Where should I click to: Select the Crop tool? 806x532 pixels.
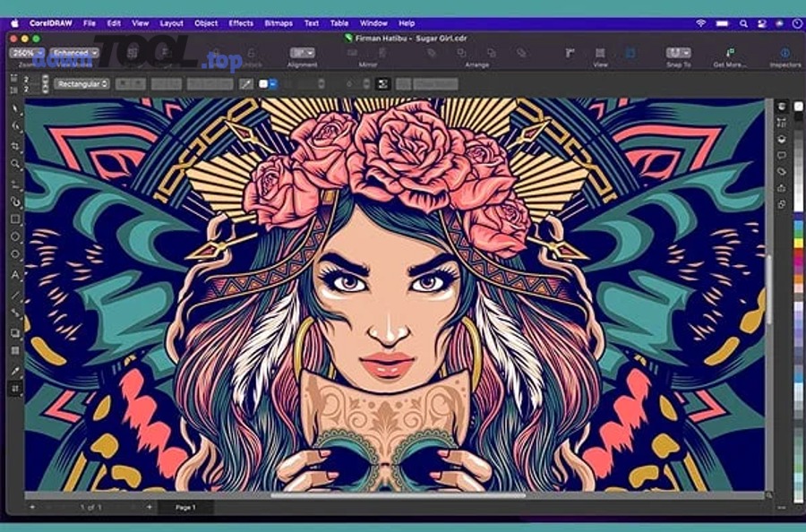15,146
